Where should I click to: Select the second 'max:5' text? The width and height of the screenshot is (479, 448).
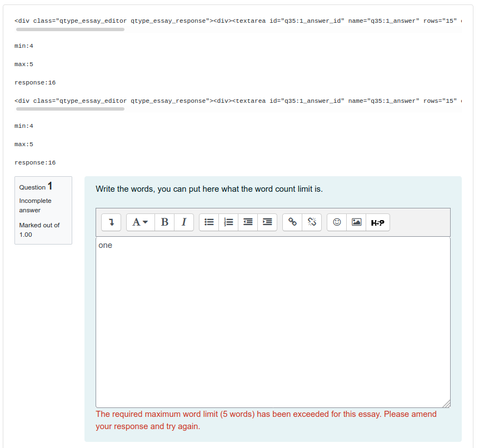click(24, 145)
